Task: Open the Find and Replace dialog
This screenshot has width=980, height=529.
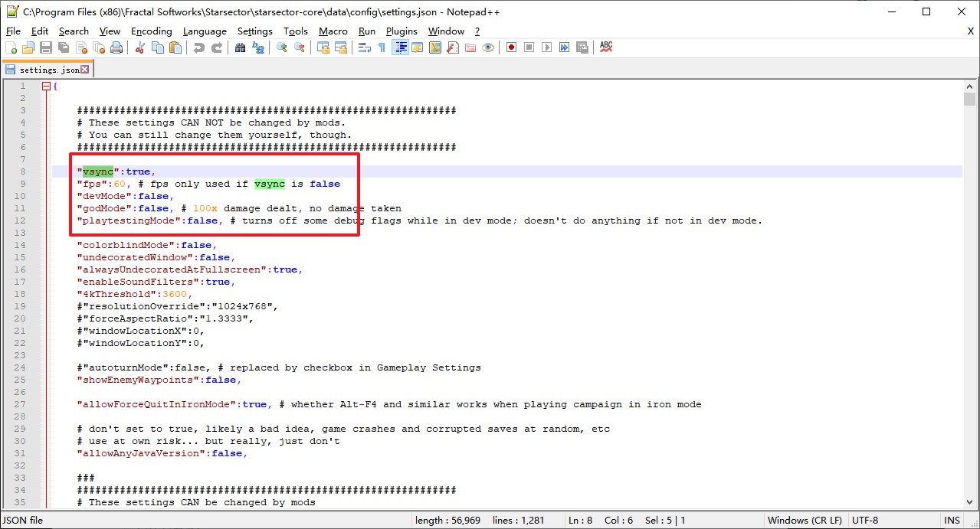Action: pos(259,47)
